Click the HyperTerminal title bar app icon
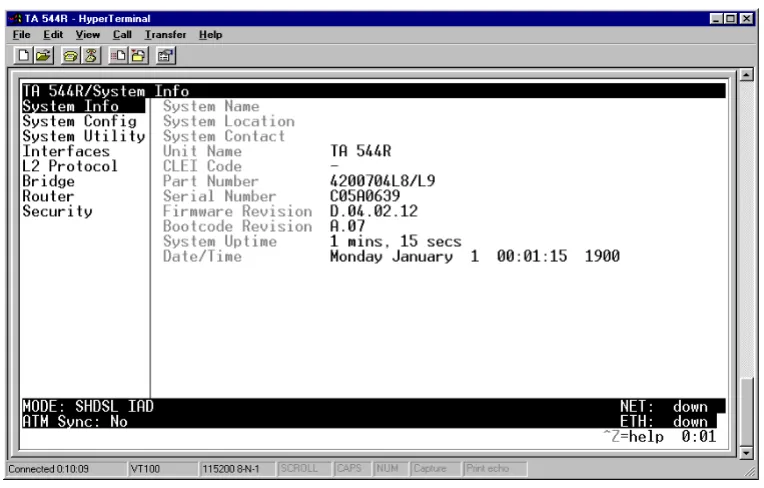The height and width of the screenshot is (488, 764). [x=17, y=19]
